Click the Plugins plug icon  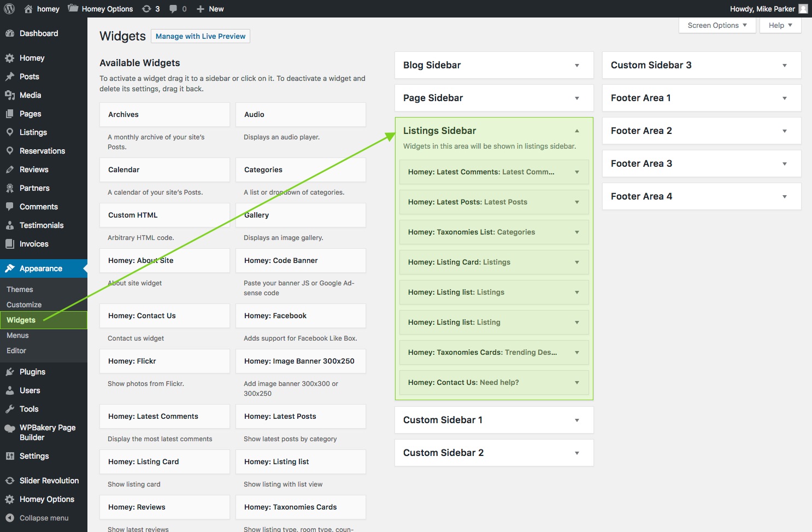10,372
